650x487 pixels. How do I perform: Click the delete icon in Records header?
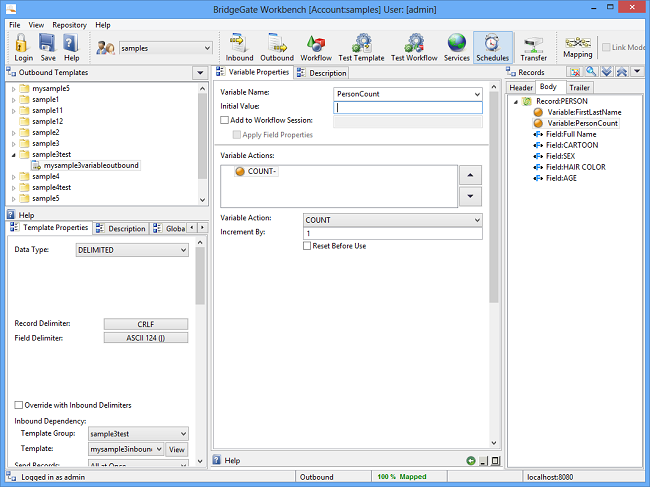tap(575, 72)
